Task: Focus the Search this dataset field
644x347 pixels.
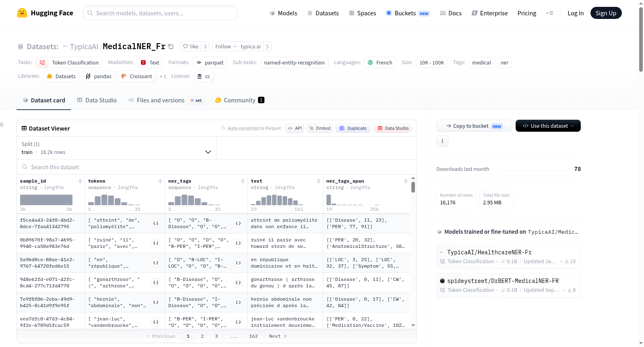Action: tap(217, 167)
